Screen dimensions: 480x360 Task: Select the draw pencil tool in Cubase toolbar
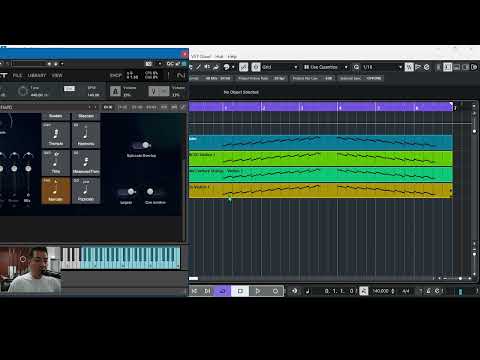pos(198,67)
